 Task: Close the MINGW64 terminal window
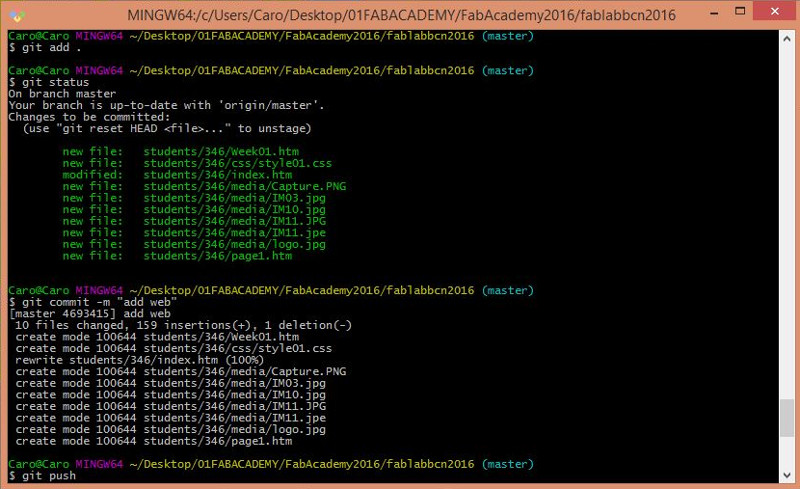(x=774, y=11)
